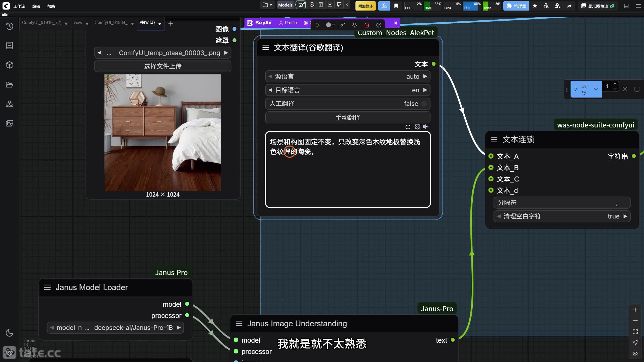This screenshot has height=362, width=644.
Task: Add a new workflow tab
Action: (171, 23)
